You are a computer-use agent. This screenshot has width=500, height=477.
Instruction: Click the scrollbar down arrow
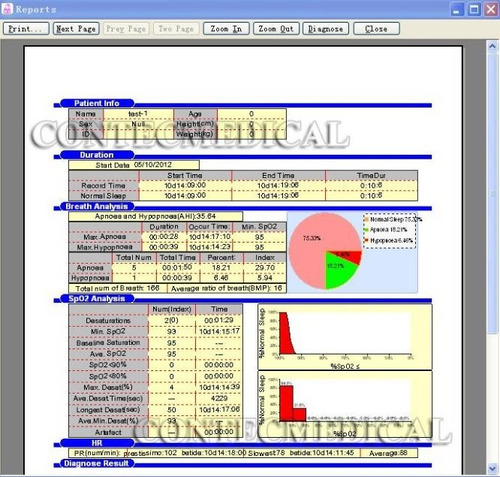(492, 469)
